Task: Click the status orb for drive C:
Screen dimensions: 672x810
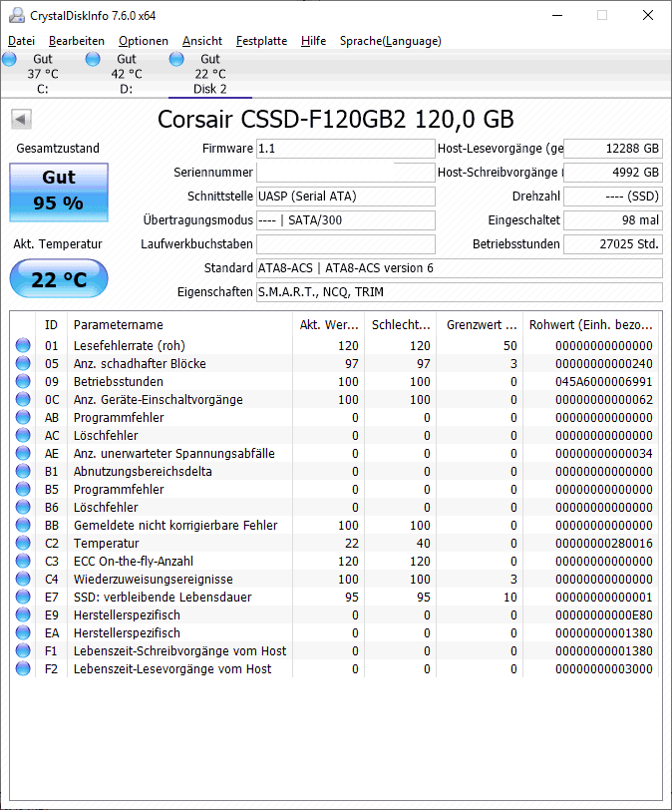Action: tap(9, 60)
